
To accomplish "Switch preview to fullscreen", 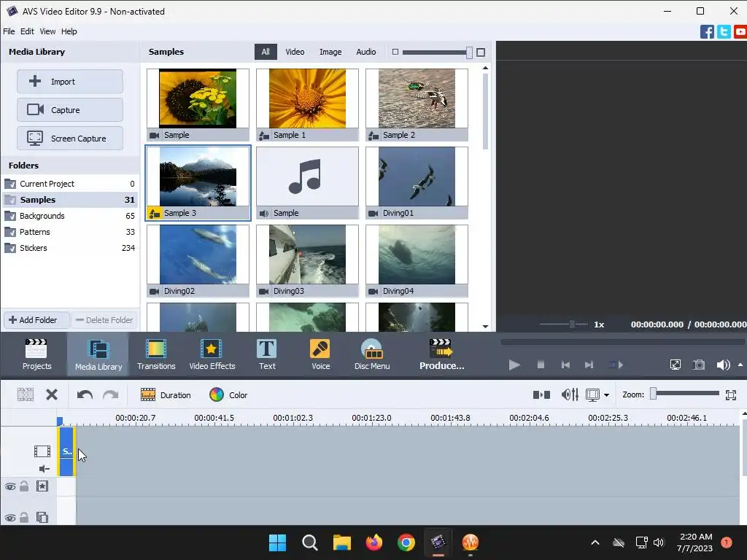I will click(x=675, y=365).
